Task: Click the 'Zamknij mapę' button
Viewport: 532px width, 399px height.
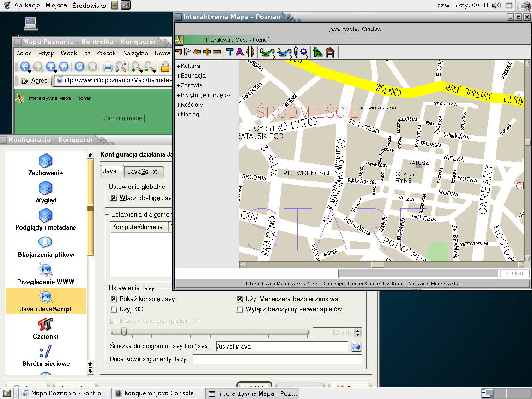Action: (x=123, y=118)
